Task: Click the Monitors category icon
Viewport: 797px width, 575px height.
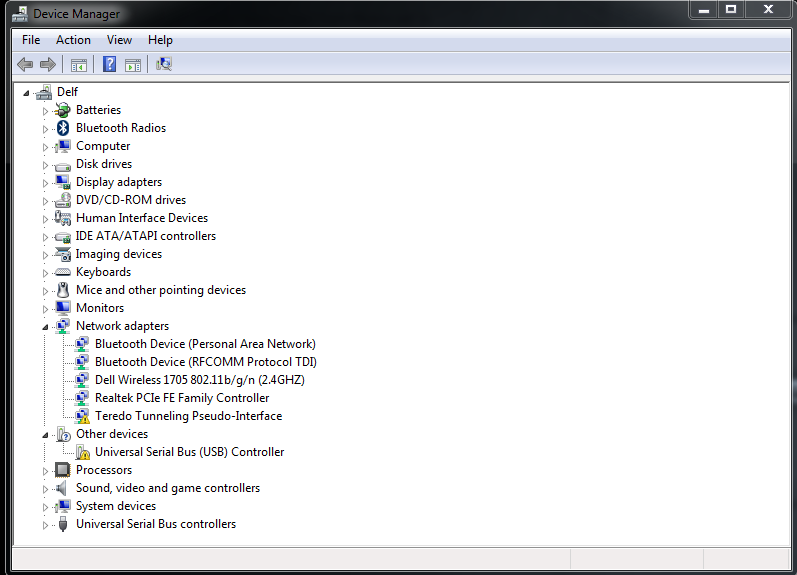Action: [x=63, y=308]
